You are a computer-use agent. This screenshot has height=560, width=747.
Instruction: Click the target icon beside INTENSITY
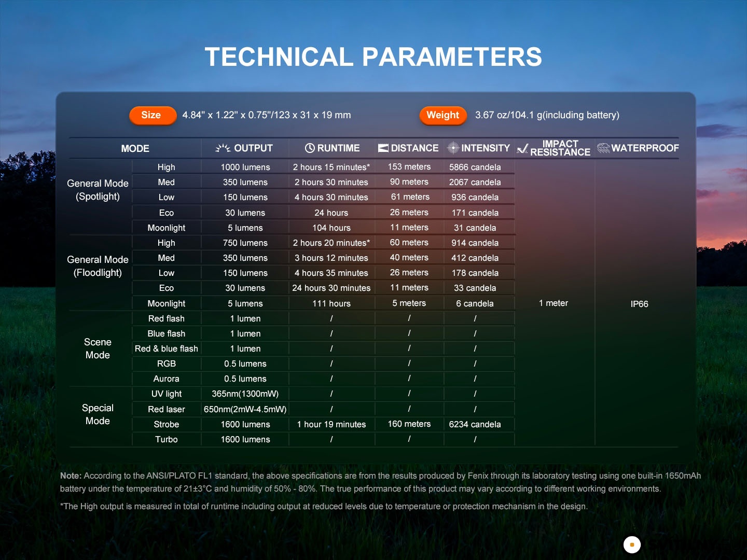(x=453, y=148)
